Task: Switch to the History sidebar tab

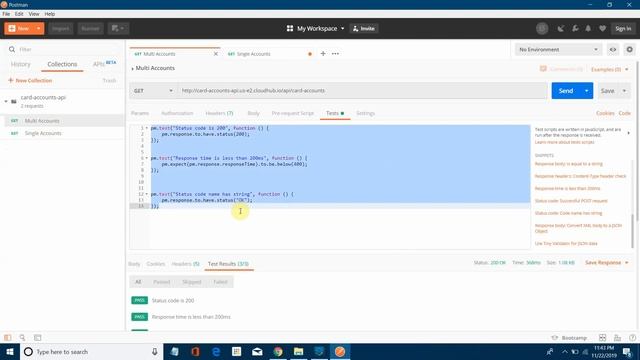Action: [21, 64]
